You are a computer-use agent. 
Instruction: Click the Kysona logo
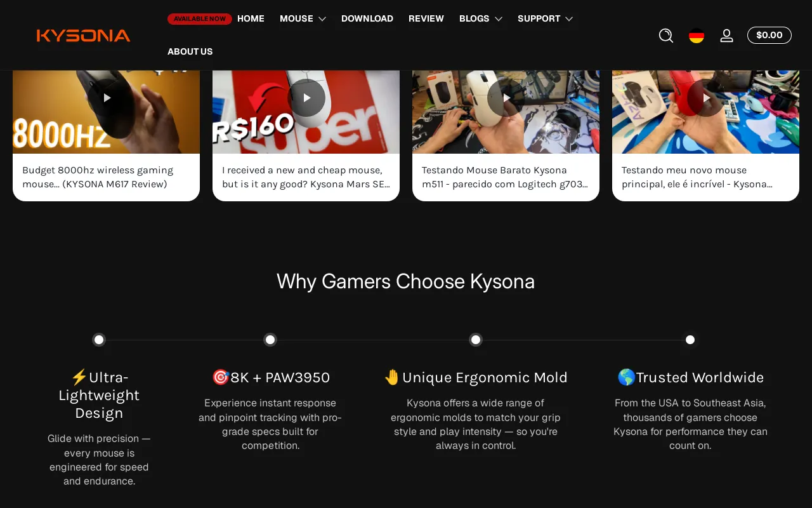83,36
